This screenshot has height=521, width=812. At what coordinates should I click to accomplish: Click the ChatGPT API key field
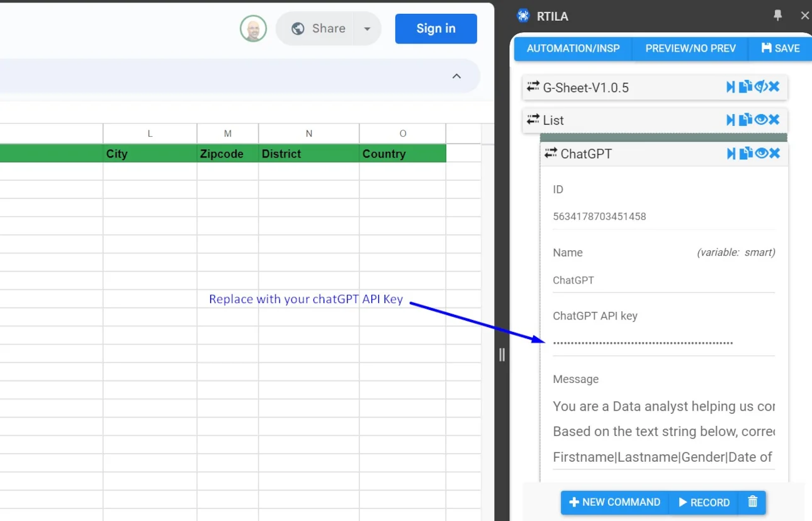coord(663,343)
